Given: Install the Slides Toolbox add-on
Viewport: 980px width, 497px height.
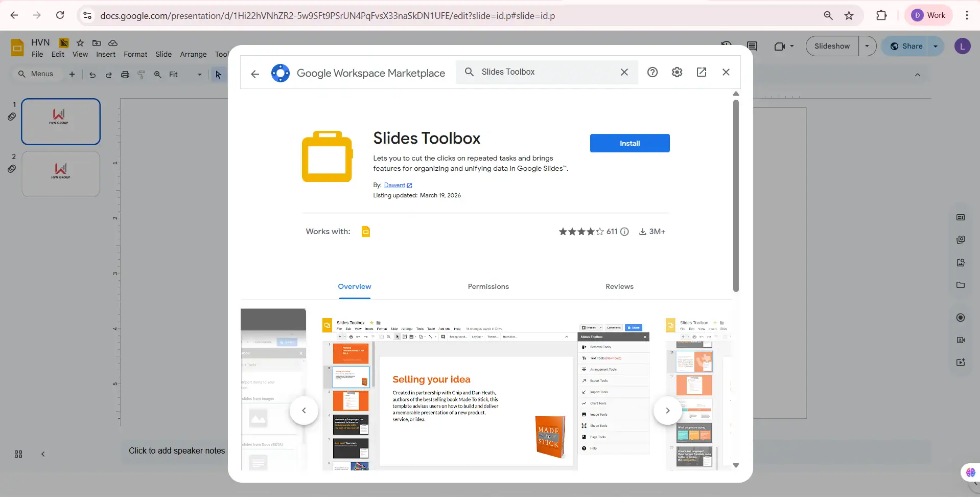Looking at the screenshot, I should (x=629, y=143).
